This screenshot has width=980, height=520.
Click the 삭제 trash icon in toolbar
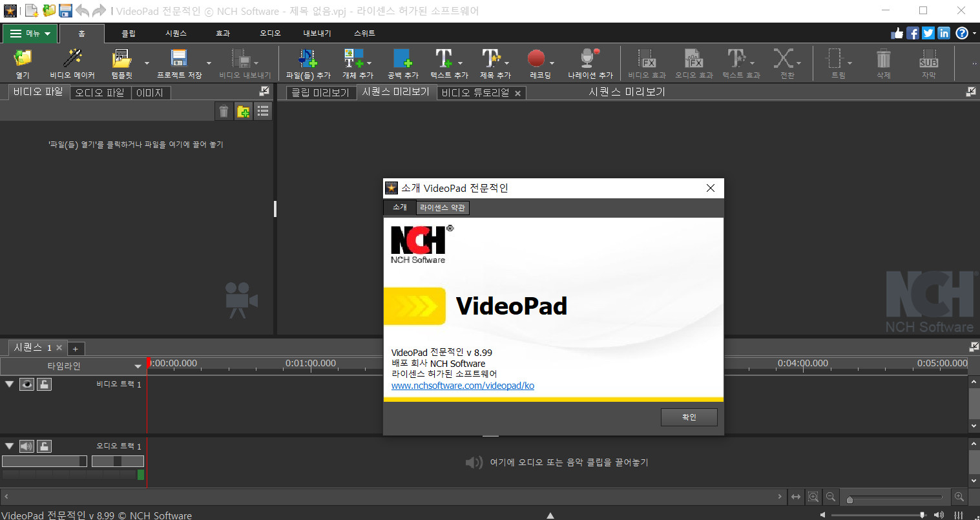click(x=883, y=59)
